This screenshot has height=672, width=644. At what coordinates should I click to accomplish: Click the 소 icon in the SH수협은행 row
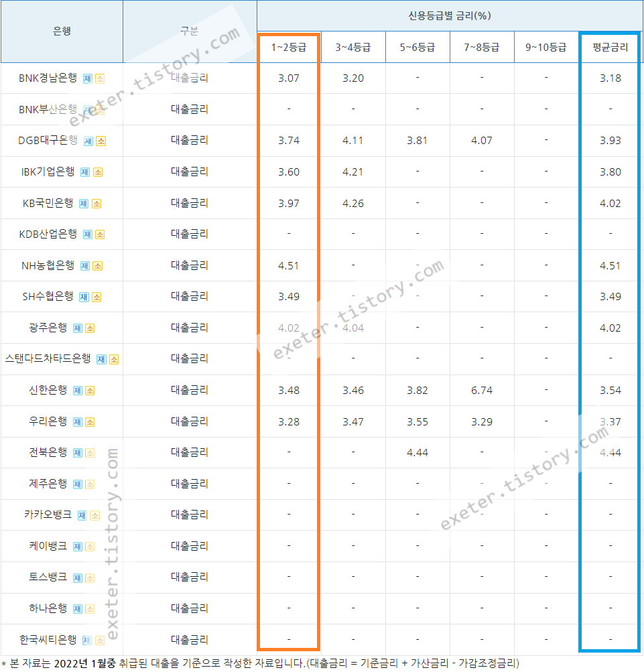pos(96,297)
